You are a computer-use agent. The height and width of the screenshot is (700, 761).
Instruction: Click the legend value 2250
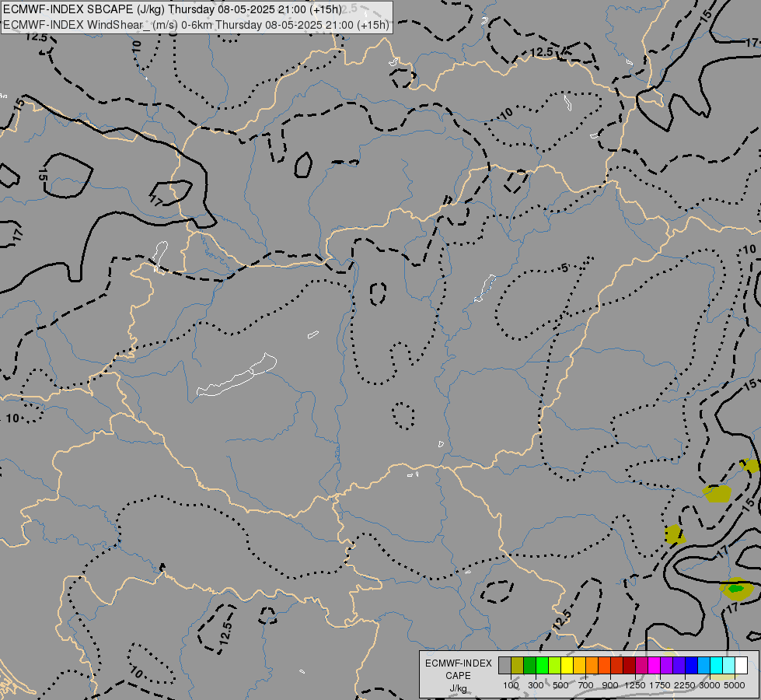click(x=685, y=685)
